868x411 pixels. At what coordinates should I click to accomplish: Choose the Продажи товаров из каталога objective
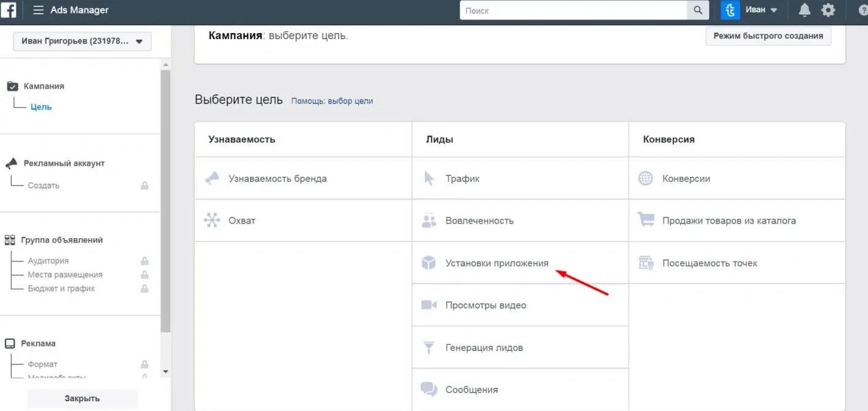coord(737,221)
